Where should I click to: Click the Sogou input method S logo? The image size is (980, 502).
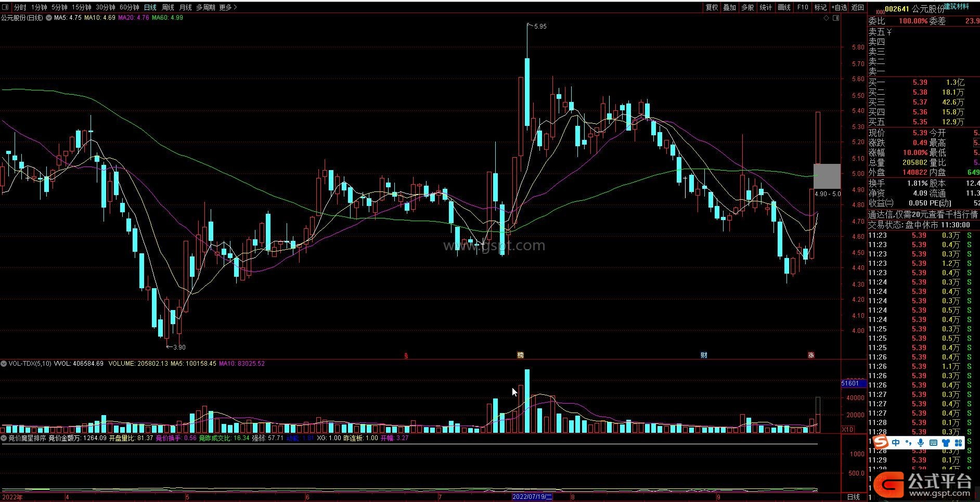tap(880, 443)
